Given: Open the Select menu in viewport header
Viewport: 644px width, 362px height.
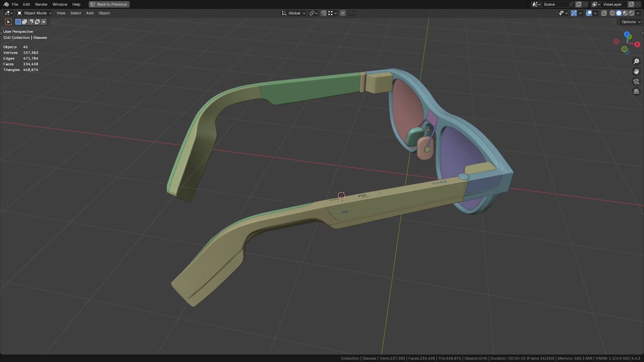Looking at the screenshot, I should (x=75, y=13).
